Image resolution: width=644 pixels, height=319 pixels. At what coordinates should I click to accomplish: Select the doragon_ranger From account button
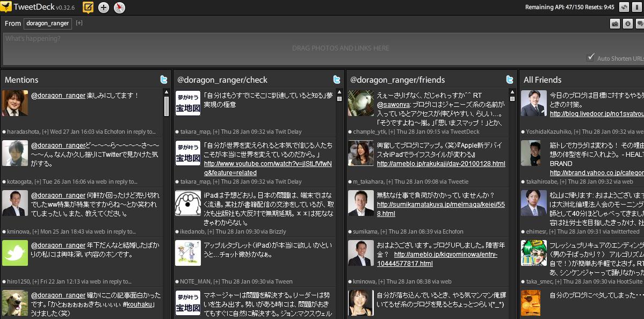click(x=48, y=24)
